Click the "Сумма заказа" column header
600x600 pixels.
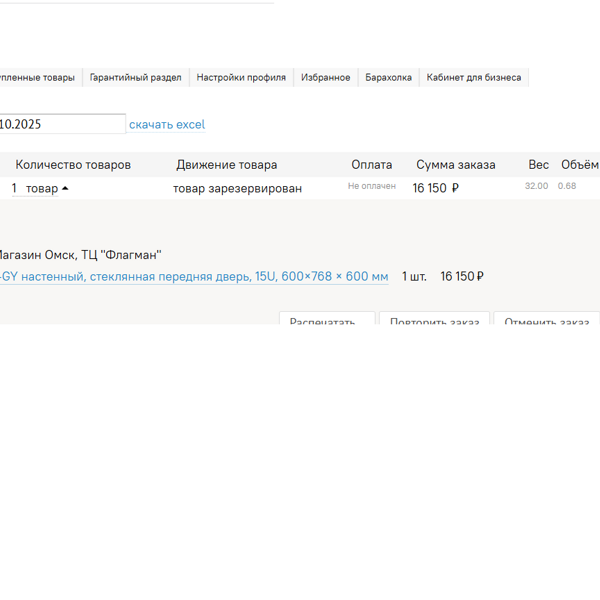click(455, 165)
